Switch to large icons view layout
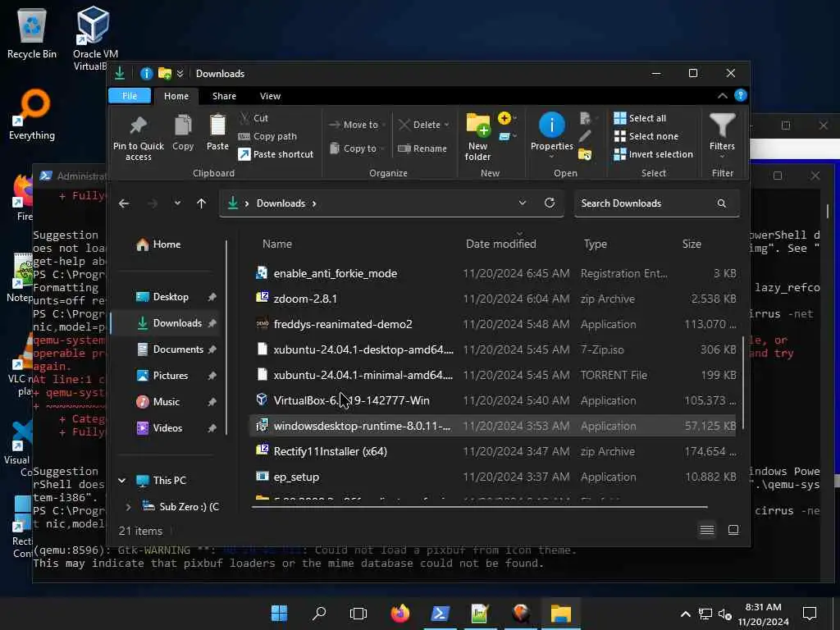The height and width of the screenshot is (630, 840). pyautogui.click(x=733, y=531)
